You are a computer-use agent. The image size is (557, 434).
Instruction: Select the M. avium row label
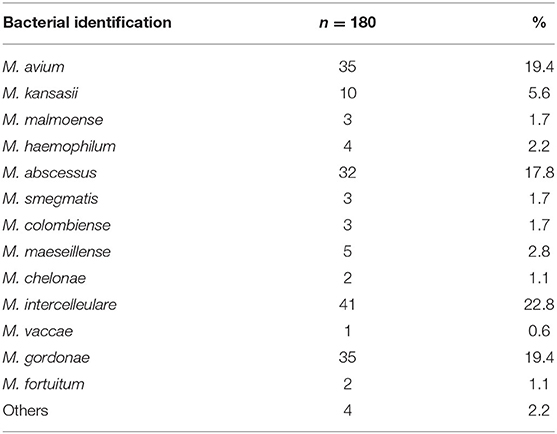point(34,67)
